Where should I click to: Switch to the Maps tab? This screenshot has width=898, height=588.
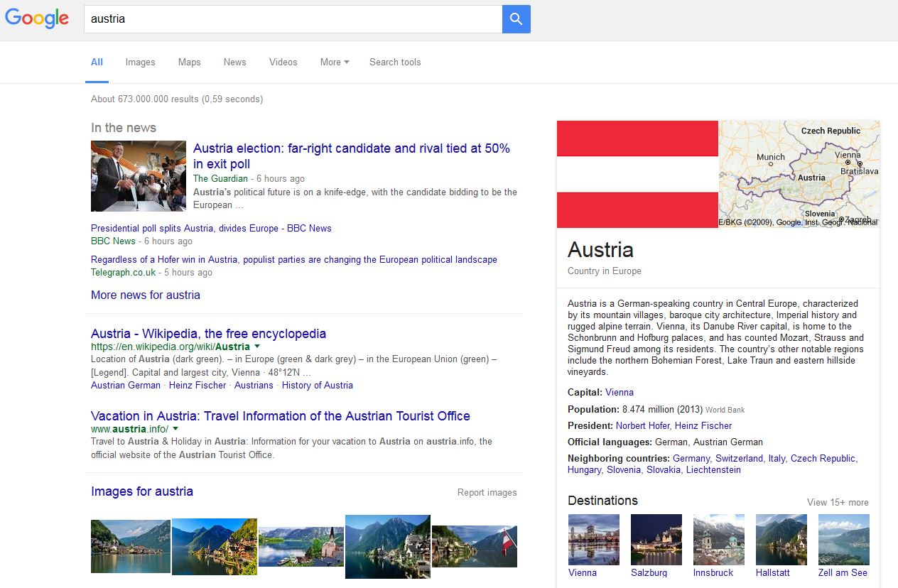[x=189, y=62]
